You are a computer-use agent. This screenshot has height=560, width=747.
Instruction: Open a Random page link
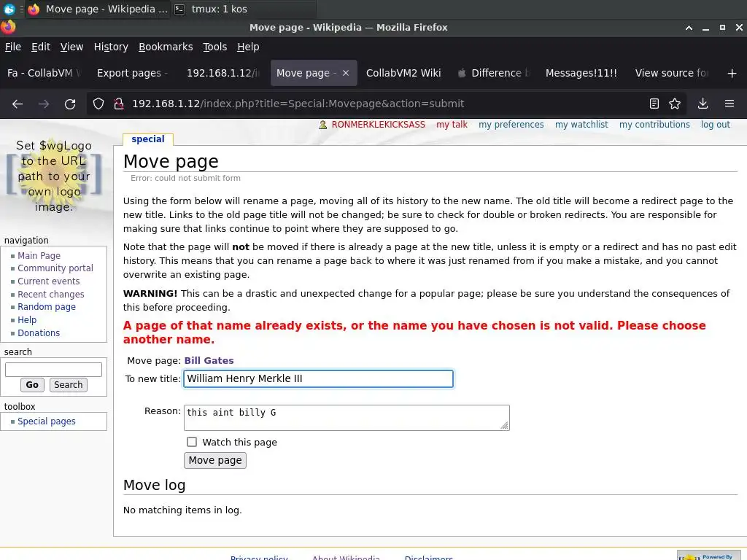[47, 307]
